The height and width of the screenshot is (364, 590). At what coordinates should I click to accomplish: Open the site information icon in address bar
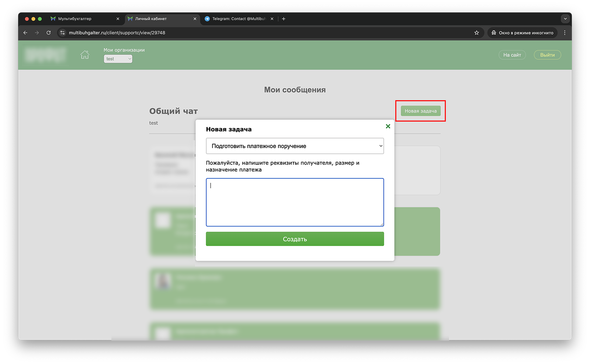[63, 33]
